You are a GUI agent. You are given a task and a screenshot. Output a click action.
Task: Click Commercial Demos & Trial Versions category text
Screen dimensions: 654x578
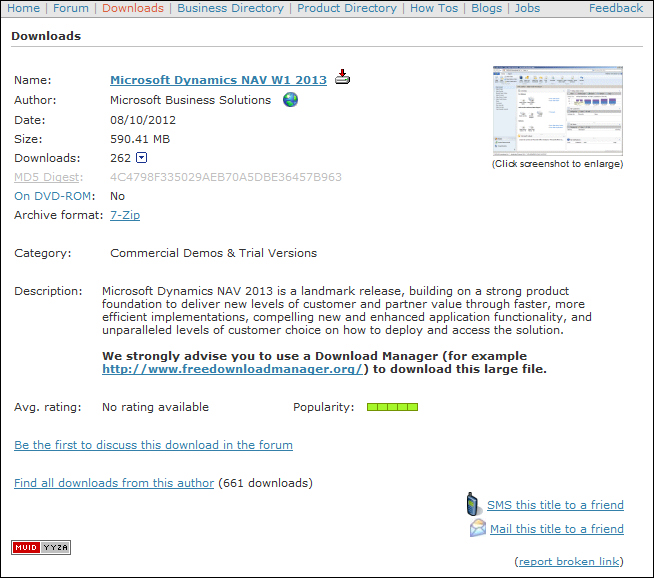214,253
